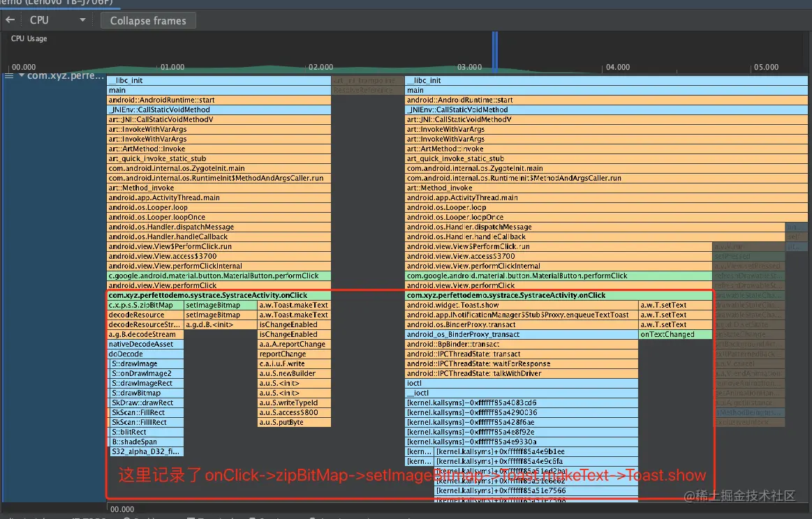Image resolution: width=812 pixels, height=519 pixels.
Task: Select the S::drawBitmap frame
Action: point(147,393)
